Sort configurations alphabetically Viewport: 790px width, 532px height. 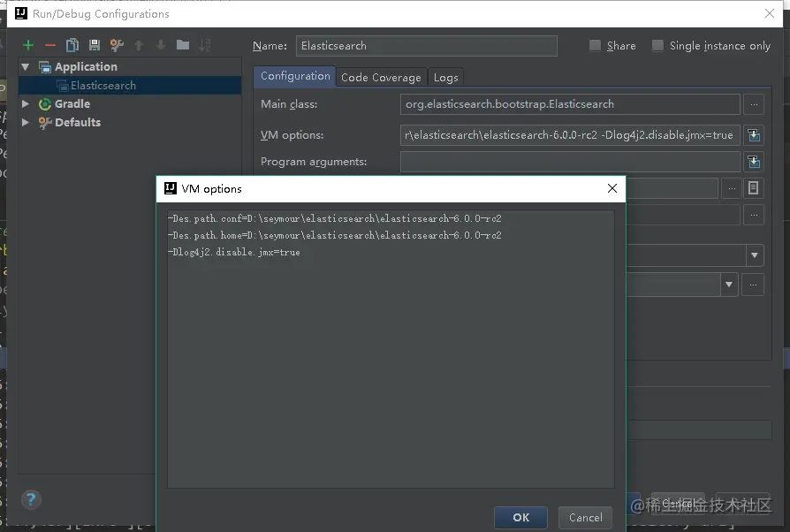tap(204, 45)
